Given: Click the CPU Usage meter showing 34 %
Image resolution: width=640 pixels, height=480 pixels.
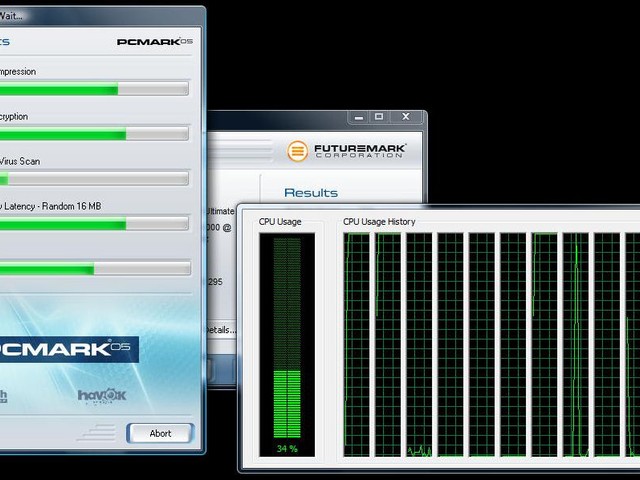Looking at the screenshot, I should pyautogui.click(x=287, y=345).
